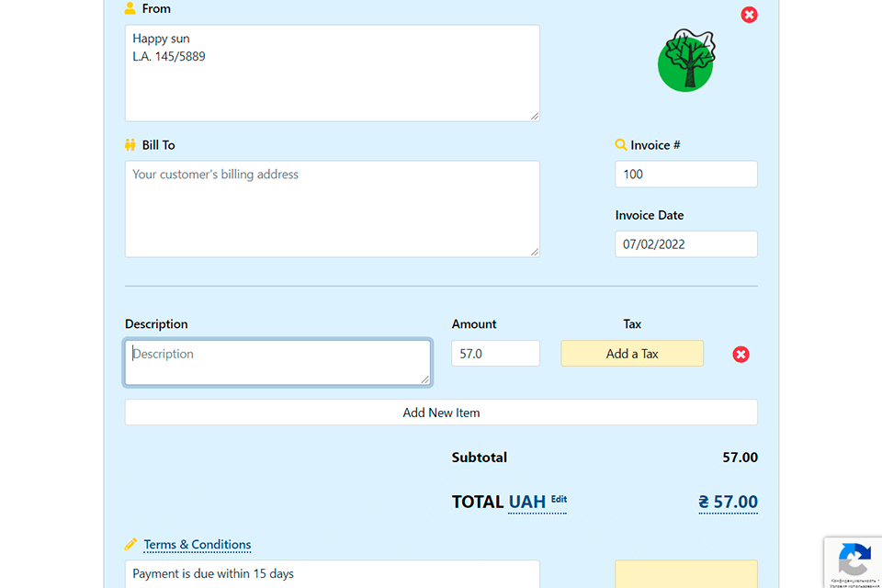Click the Add New Item button
Image resolution: width=882 pixels, height=588 pixels.
(441, 413)
